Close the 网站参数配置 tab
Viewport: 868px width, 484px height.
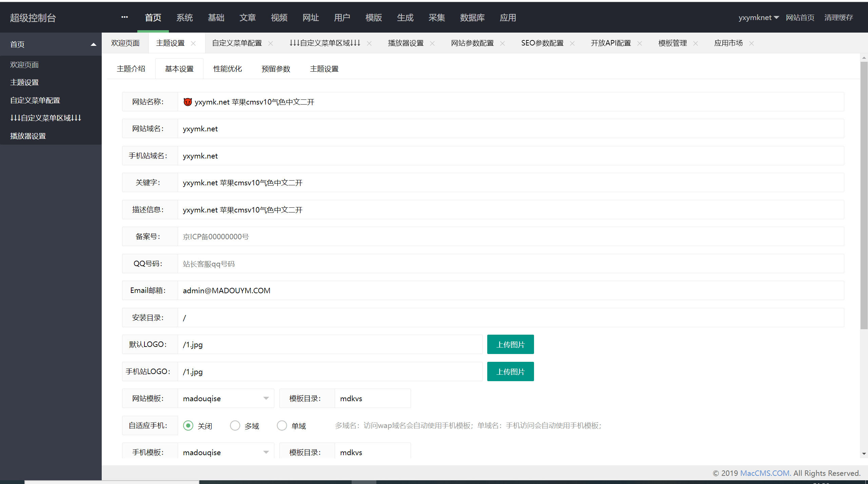click(502, 43)
